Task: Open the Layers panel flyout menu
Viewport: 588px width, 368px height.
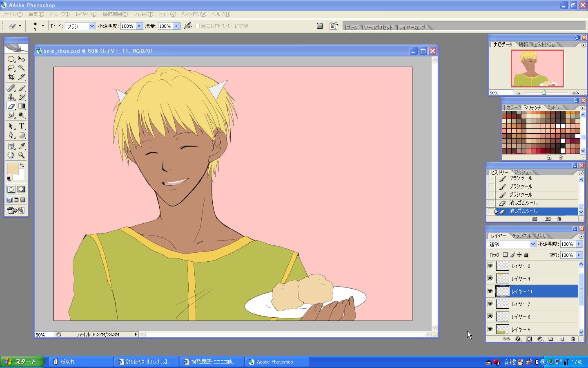Action: point(581,236)
